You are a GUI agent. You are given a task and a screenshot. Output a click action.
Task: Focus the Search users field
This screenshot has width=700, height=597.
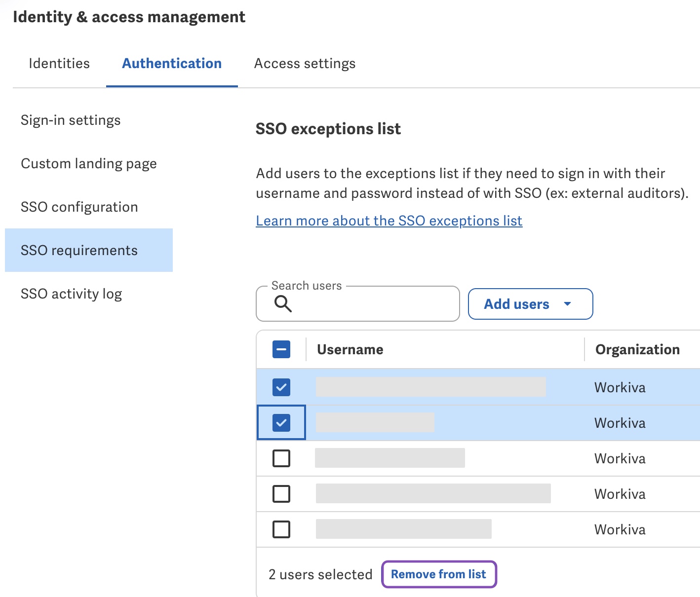click(358, 304)
